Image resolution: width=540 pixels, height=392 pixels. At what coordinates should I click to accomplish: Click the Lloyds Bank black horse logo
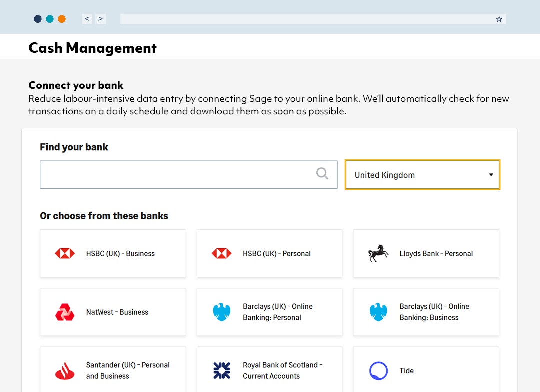[378, 253]
